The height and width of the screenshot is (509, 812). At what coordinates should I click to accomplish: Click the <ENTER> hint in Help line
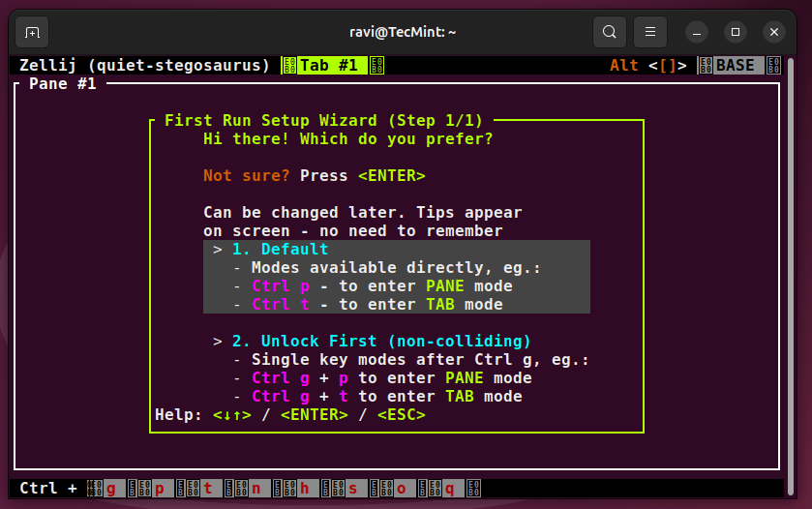coord(314,415)
